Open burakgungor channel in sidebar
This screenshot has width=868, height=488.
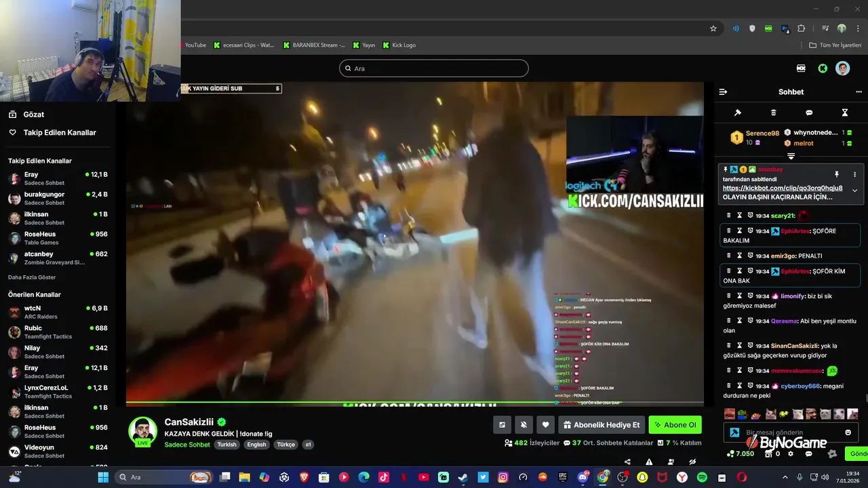[58, 198]
